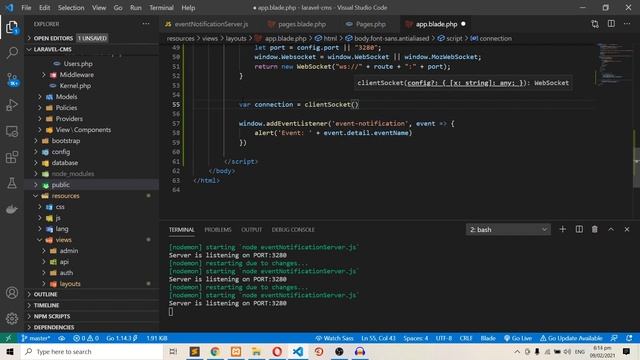The width and height of the screenshot is (640, 360).
Task: Open the Source Control view
Action: point(12,79)
